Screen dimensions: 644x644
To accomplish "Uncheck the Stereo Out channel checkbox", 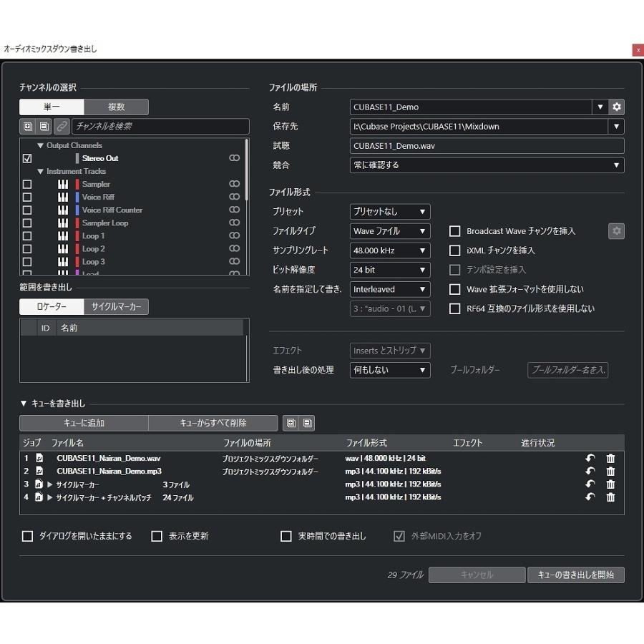I will coord(27,158).
